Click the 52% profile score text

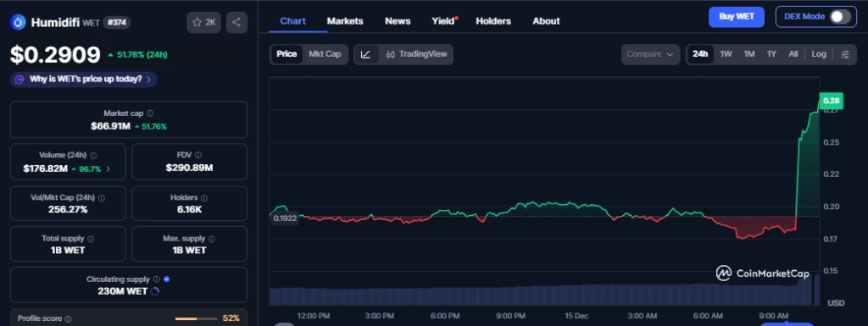pyautogui.click(x=231, y=319)
